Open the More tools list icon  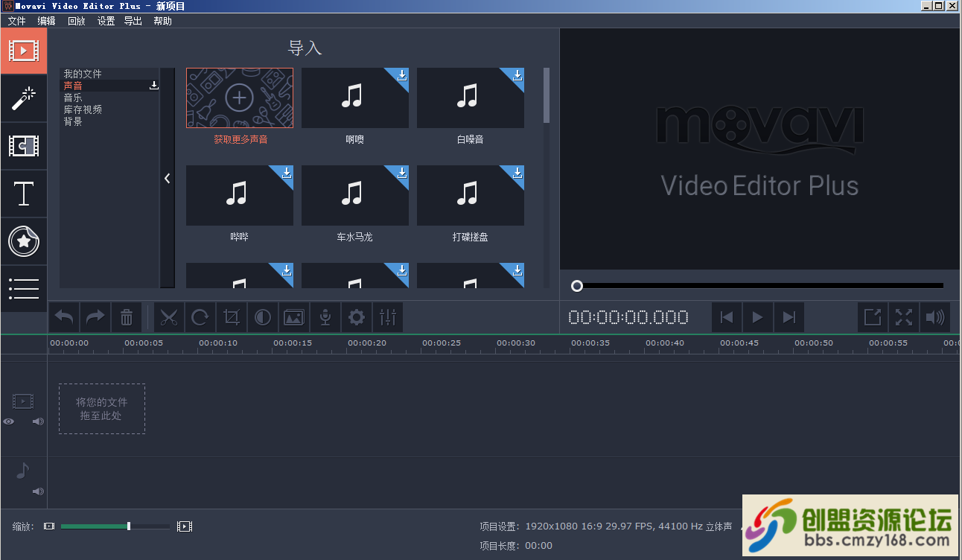(x=24, y=289)
